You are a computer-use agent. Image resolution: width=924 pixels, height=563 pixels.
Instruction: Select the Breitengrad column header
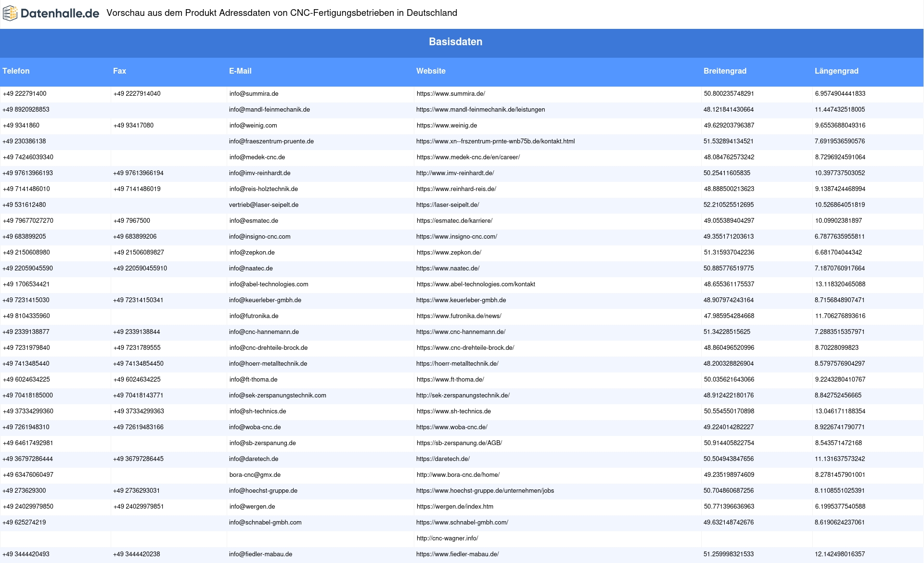click(725, 71)
